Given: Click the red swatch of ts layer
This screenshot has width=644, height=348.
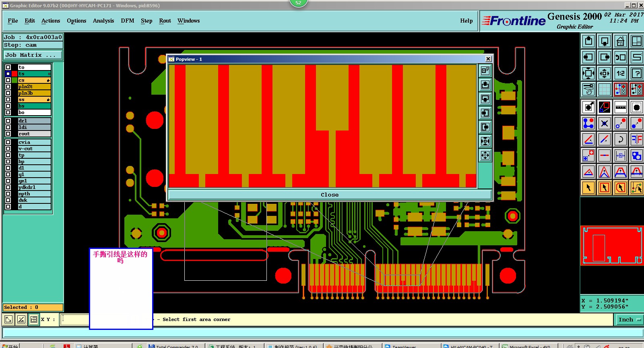Looking at the screenshot, I should click(15, 74).
